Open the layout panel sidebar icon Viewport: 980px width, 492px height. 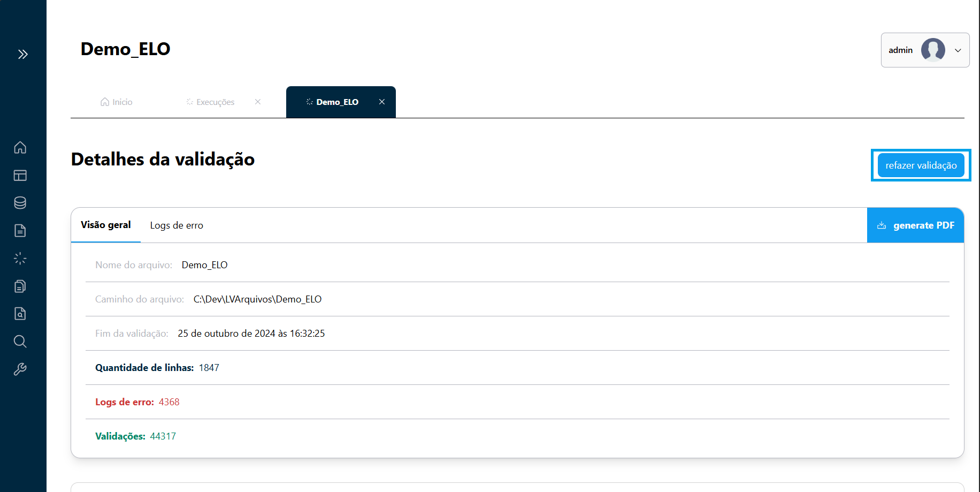tap(20, 175)
